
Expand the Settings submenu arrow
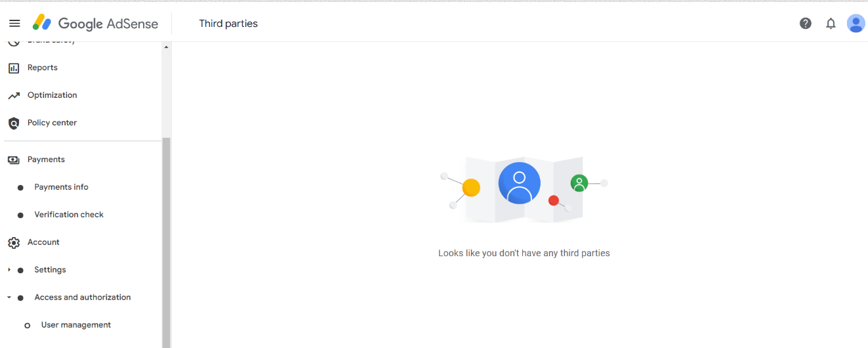(x=9, y=270)
